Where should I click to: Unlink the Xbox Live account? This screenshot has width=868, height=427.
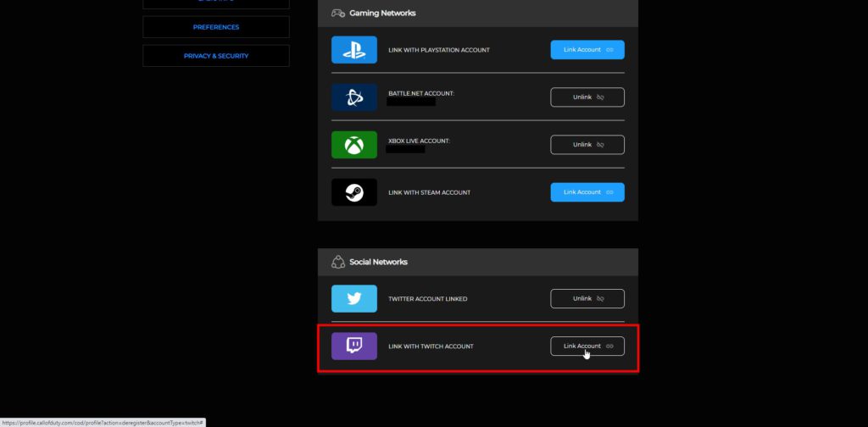[587, 145]
